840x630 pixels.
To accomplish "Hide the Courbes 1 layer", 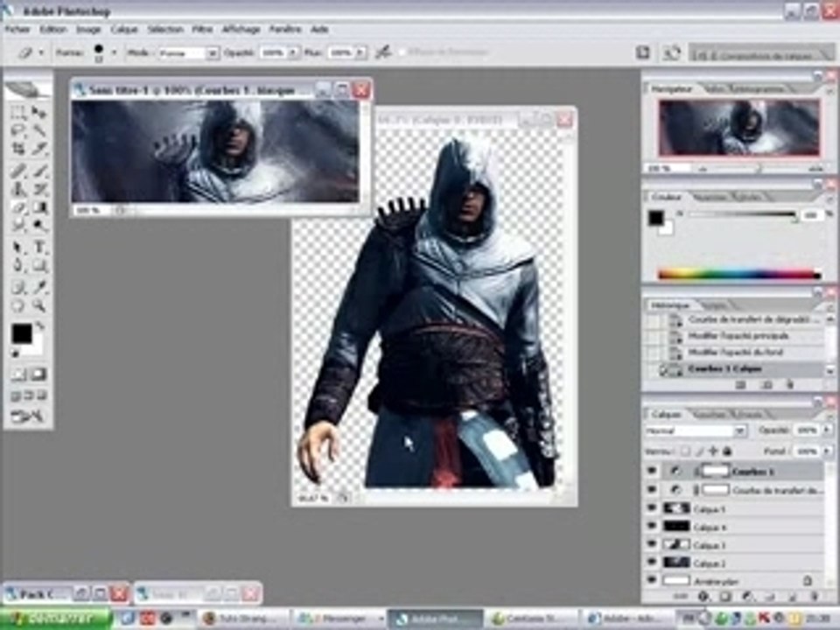I will [x=652, y=472].
